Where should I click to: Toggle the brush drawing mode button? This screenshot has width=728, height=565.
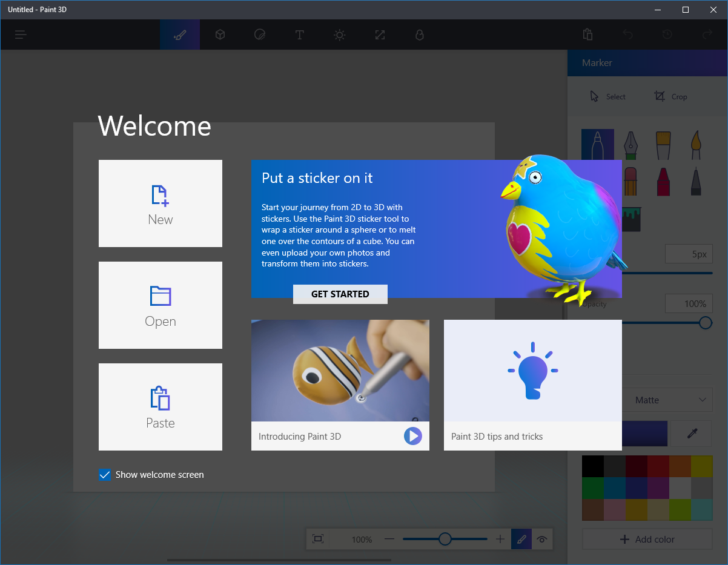coord(521,539)
